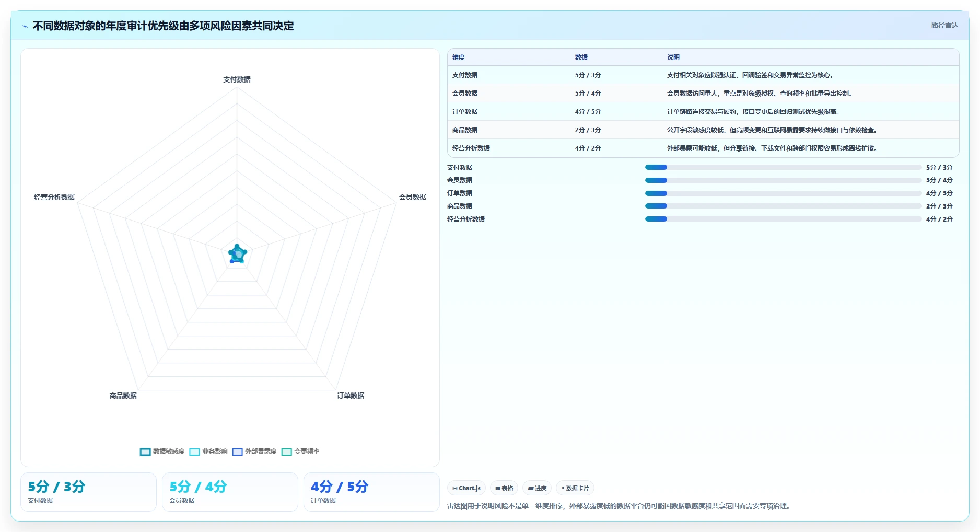Click the 订单数据 progress bar
This screenshot has width=980, height=532.
pyautogui.click(x=783, y=193)
